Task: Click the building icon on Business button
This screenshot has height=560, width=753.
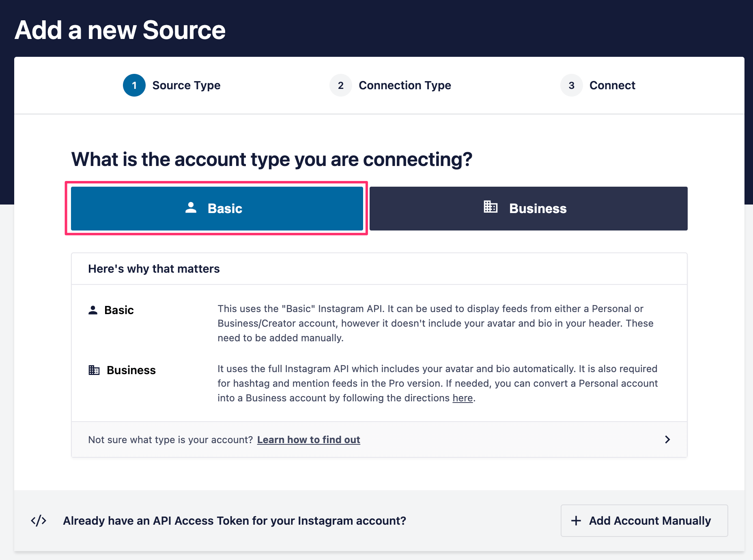Action: 491,207
